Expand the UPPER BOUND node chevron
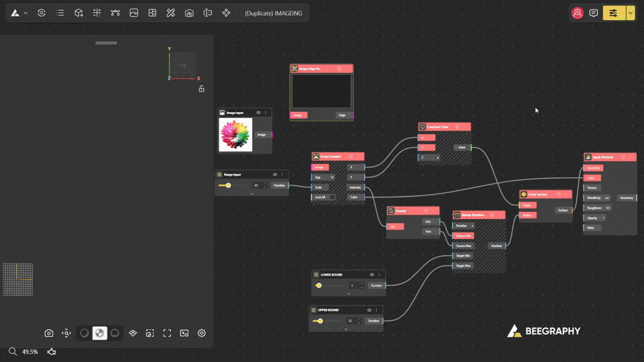This screenshot has height=362, width=644. click(346, 328)
